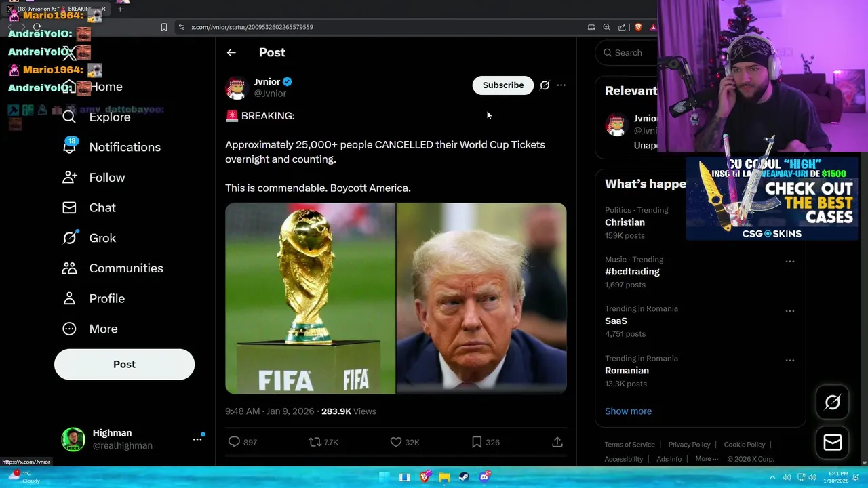Open Chat in the sidebar
868x488 pixels.
click(89, 207)
